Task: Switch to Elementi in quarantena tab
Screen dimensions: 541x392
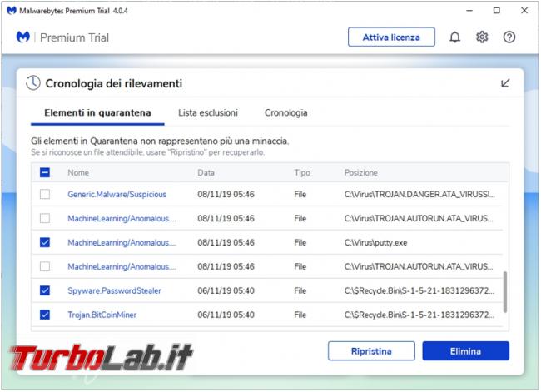Action: (97, 113)
